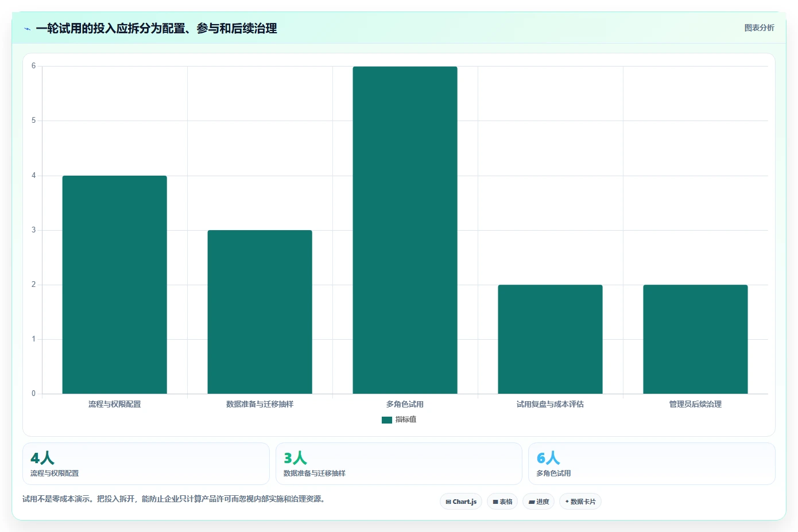Click the 多角色试用 axis label
This screenshot has height=532, width=798.
point(405,405)
